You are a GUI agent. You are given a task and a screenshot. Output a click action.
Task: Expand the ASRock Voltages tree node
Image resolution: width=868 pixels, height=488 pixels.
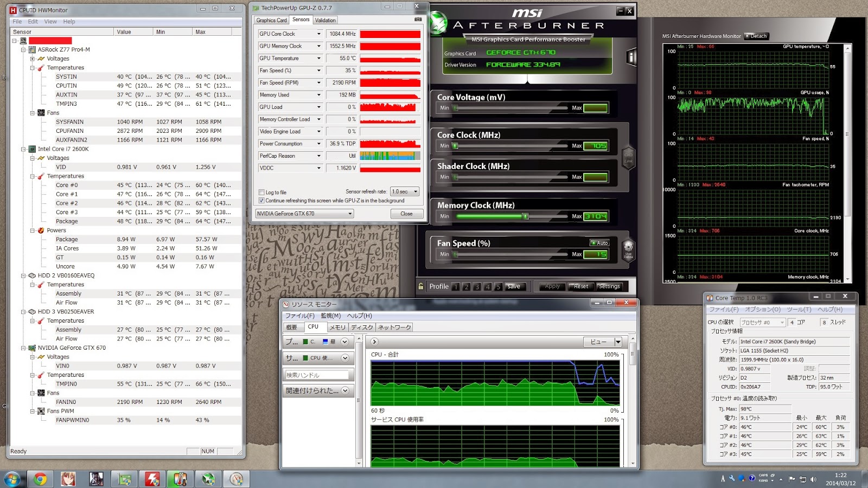(33, 59)
